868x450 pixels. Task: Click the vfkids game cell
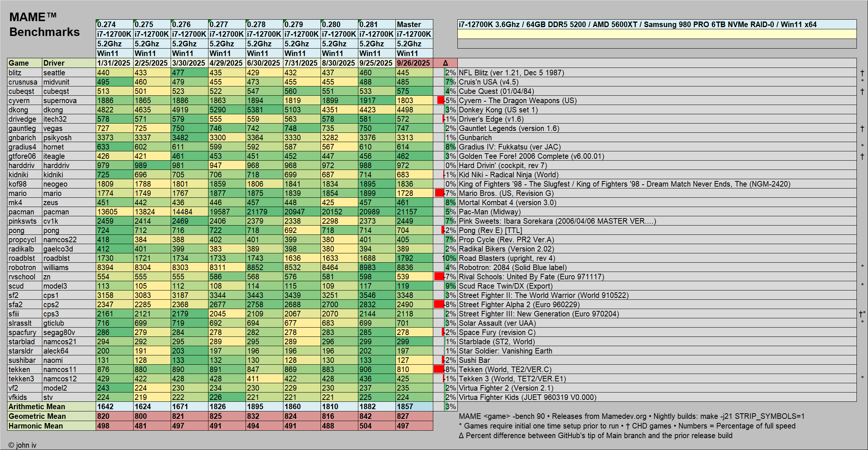(x=25, y=397)
